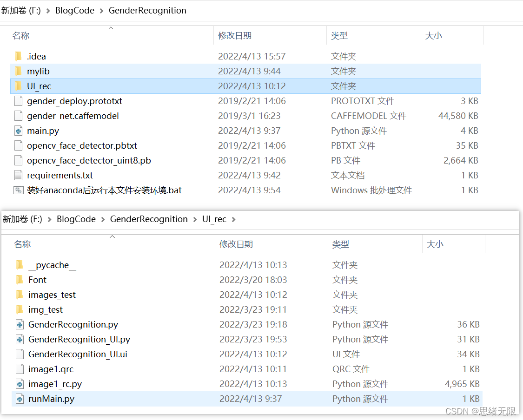Click the gender_net.caffemodel file icon
The width and height of the screenshot is (523, 420).
[x=18, y=116]
